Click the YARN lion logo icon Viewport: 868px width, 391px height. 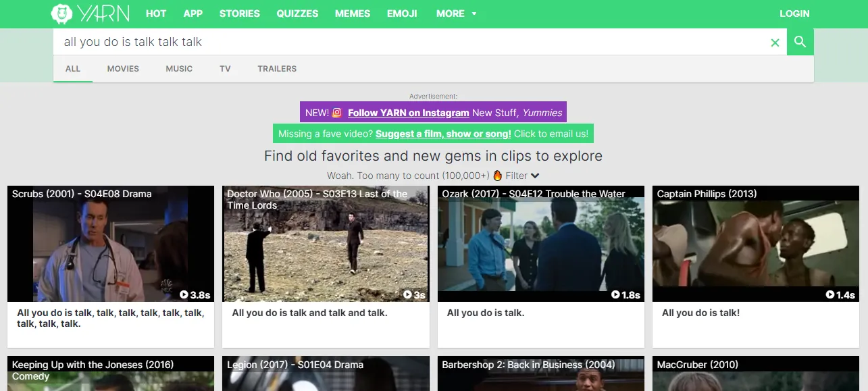[x=61, y=14]
